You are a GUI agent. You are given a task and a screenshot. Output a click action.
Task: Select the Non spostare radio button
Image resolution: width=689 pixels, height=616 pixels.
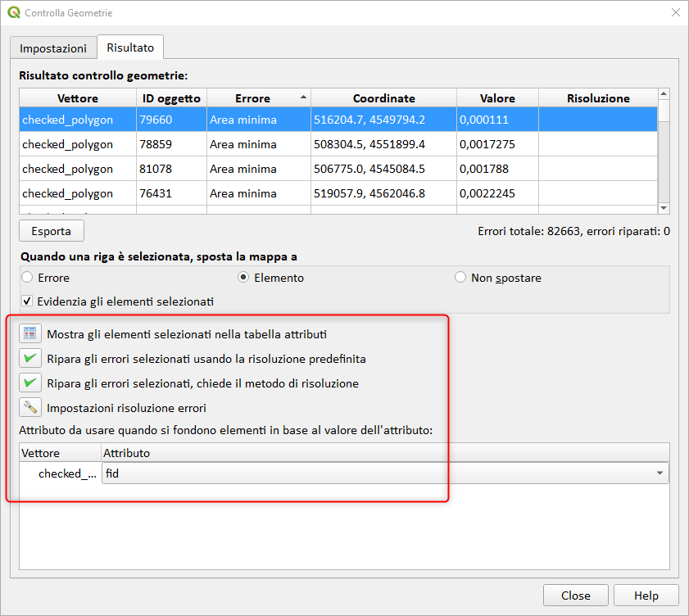tap(460, 278)
